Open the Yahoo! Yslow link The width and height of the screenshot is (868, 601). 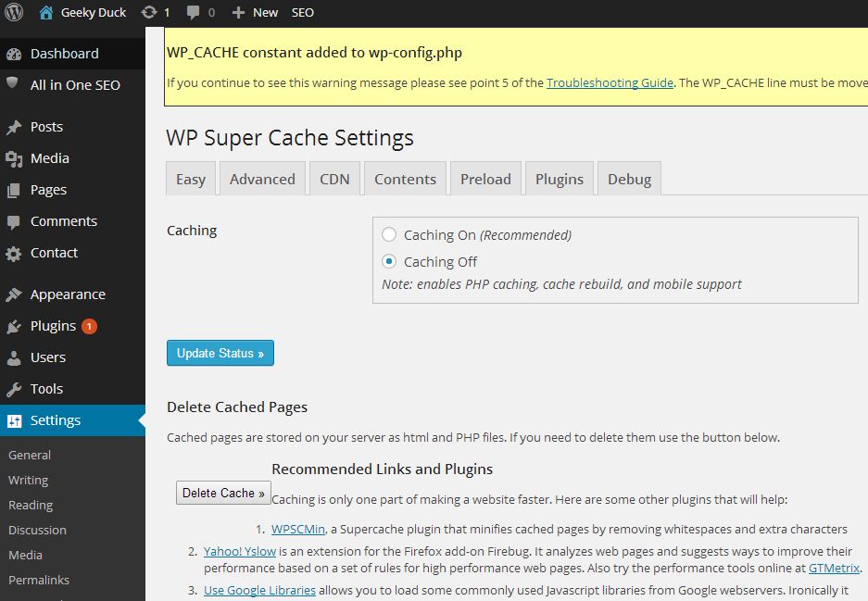coord(240,551)
